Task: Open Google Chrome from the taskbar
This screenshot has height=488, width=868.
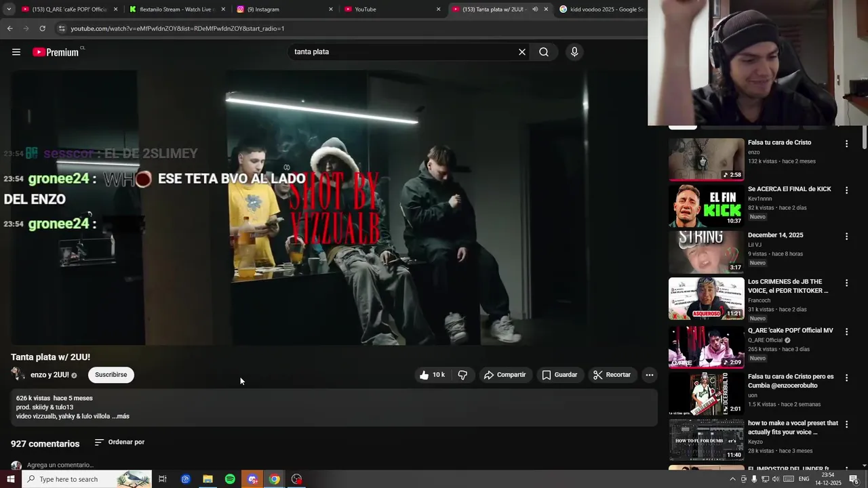Action: point(274,479)
